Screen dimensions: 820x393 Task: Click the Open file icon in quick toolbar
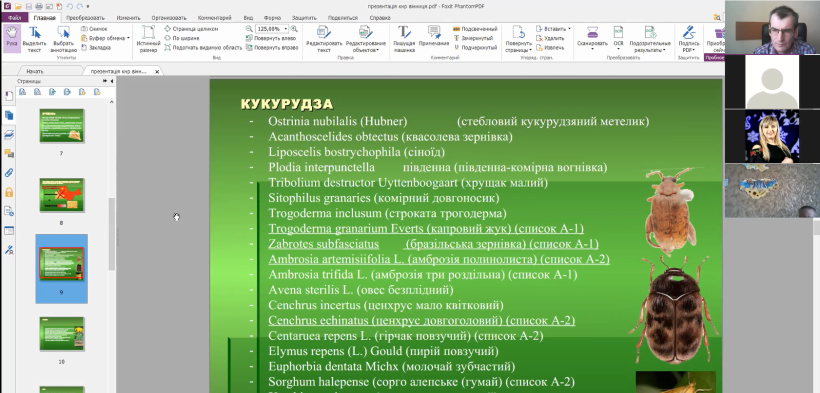coord(18,6)
